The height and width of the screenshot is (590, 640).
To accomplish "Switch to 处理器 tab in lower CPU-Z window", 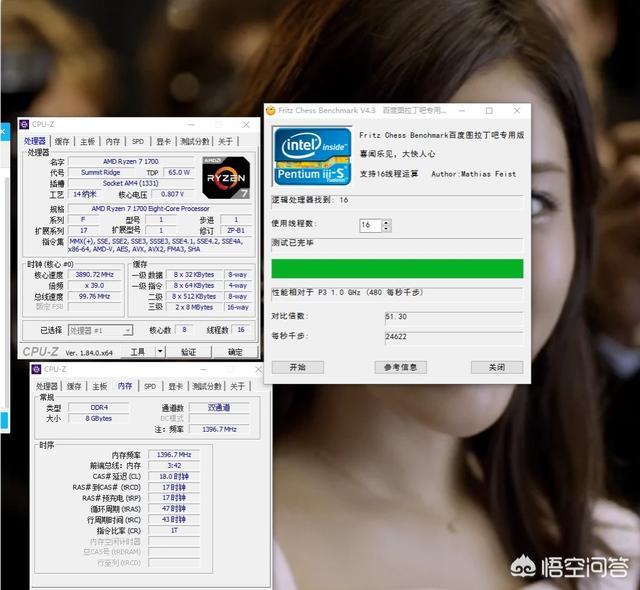I will coord(47,386).
